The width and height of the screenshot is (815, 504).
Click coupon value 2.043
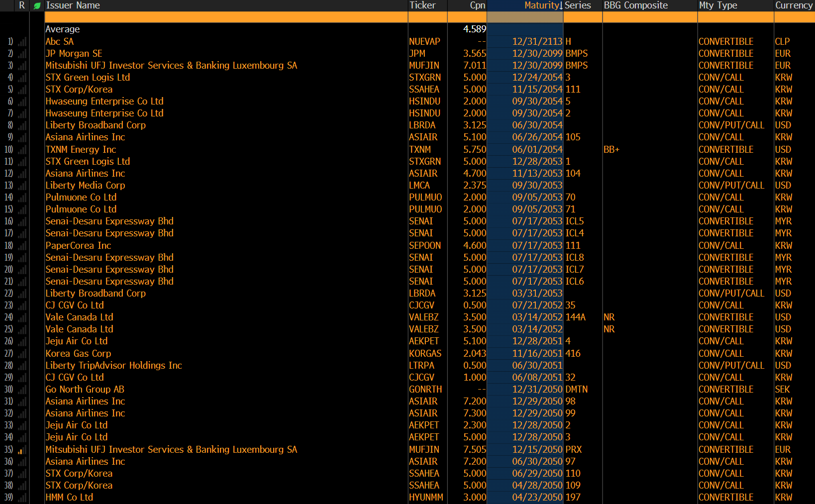tap(475, 354)
